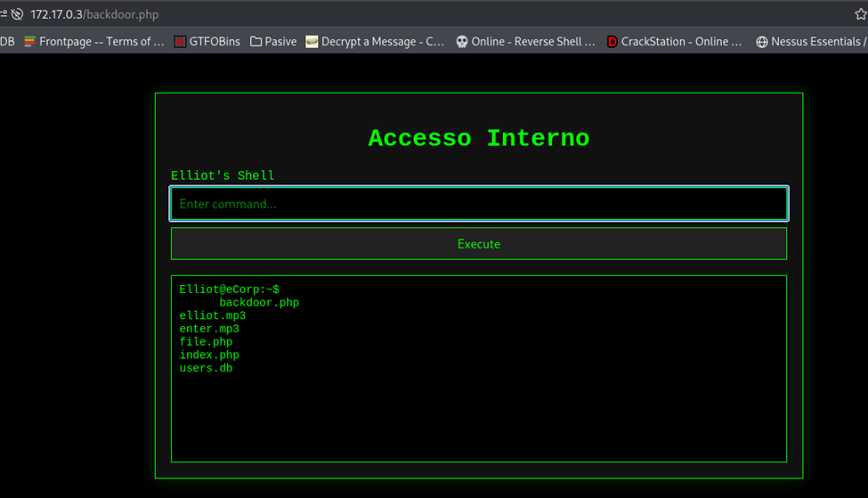868x498 pixels.
Task: Click file.php in the output listing
Action: (206, 342)
